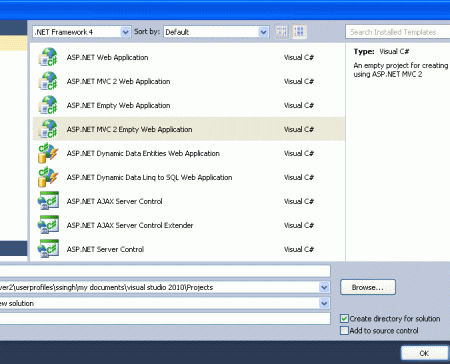Click the ASP.NET MVC 2 Web Application icon
The width and height of the screenshot is (450, 364).
(48, 81)
